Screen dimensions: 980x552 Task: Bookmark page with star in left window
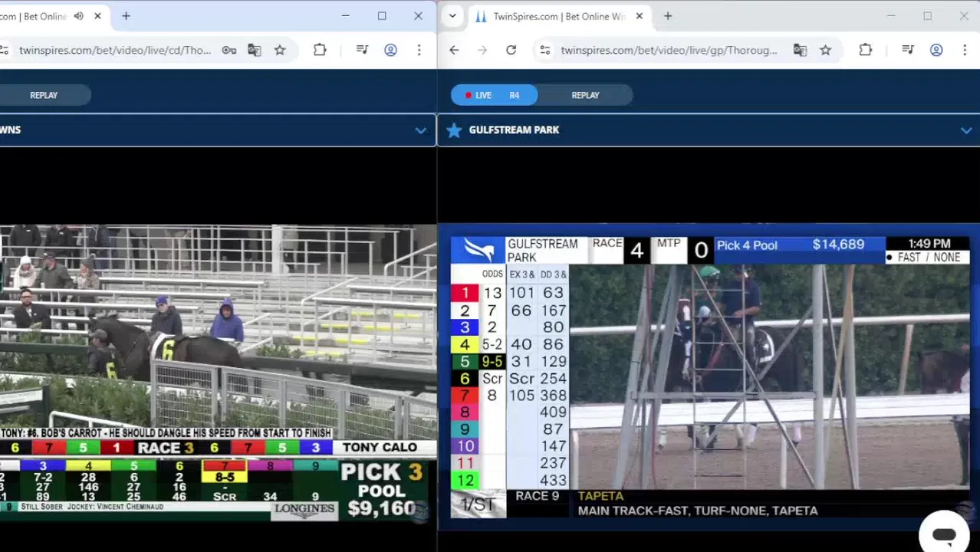click(280, 50)
